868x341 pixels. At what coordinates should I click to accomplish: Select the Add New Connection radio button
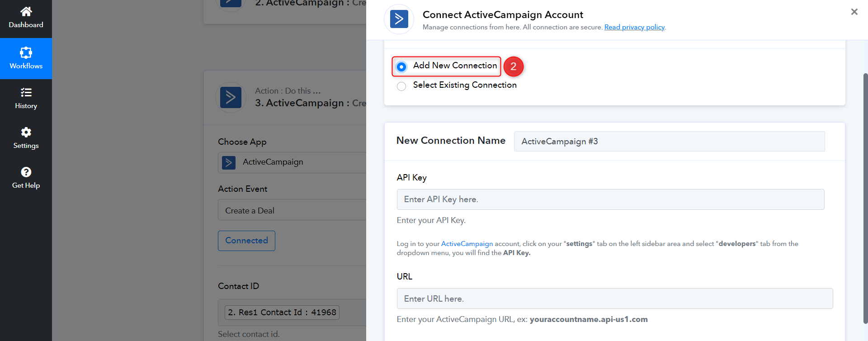pos(401,67)
